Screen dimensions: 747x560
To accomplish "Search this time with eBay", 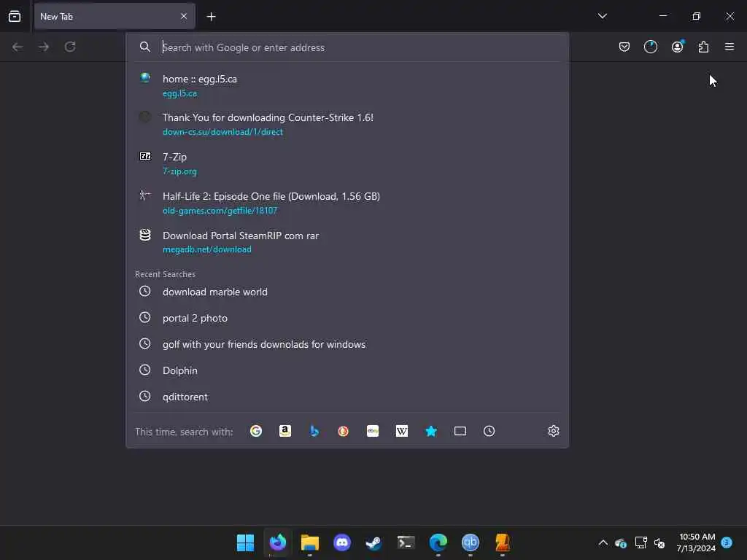I will point(373,431).
